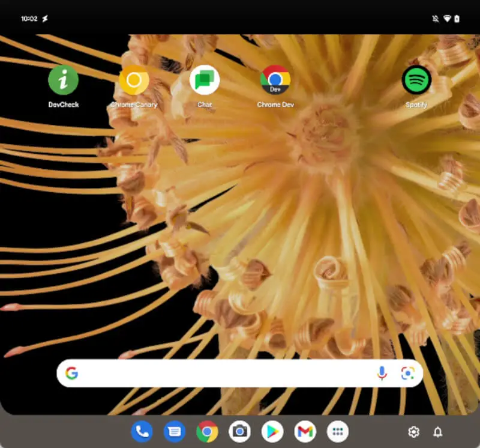
Task: Tap the notifications bell icon
Action: click(437, 432)
